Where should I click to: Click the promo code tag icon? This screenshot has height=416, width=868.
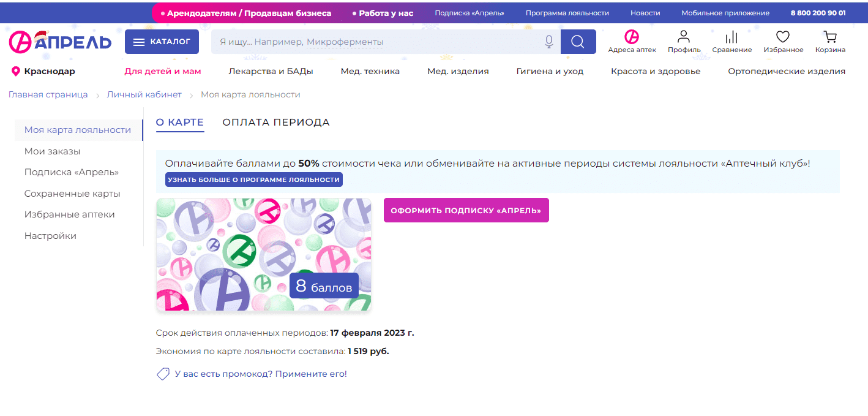[x=163, y=374]
